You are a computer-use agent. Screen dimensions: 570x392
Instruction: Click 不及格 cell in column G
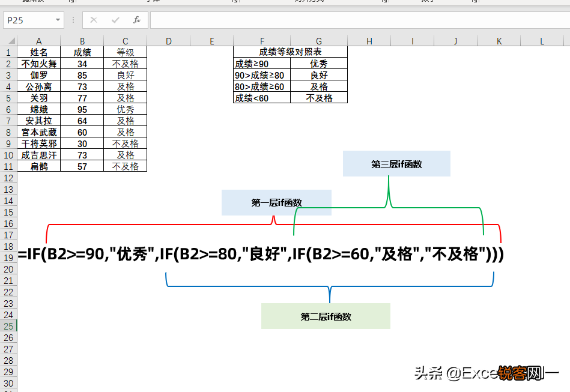[319, 98]
